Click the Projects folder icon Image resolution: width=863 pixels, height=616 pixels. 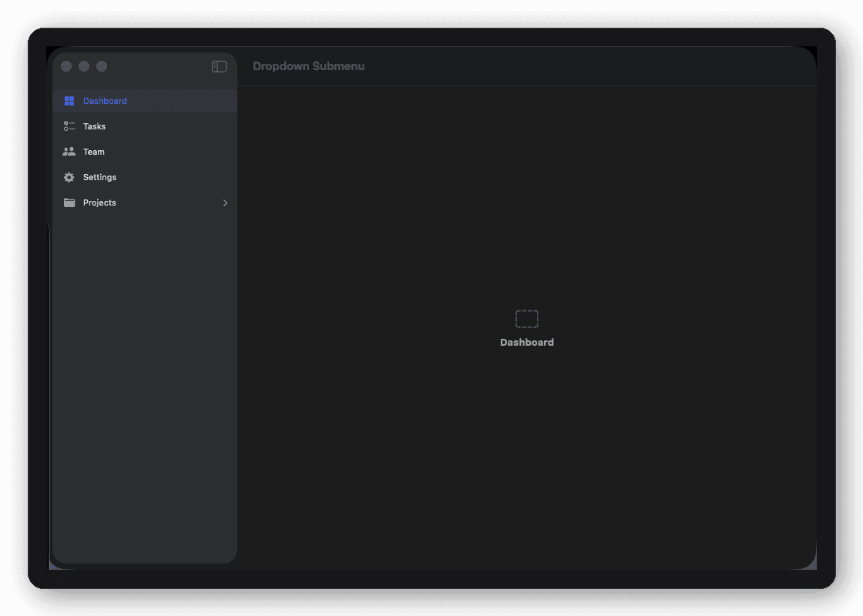coord(69,203)
